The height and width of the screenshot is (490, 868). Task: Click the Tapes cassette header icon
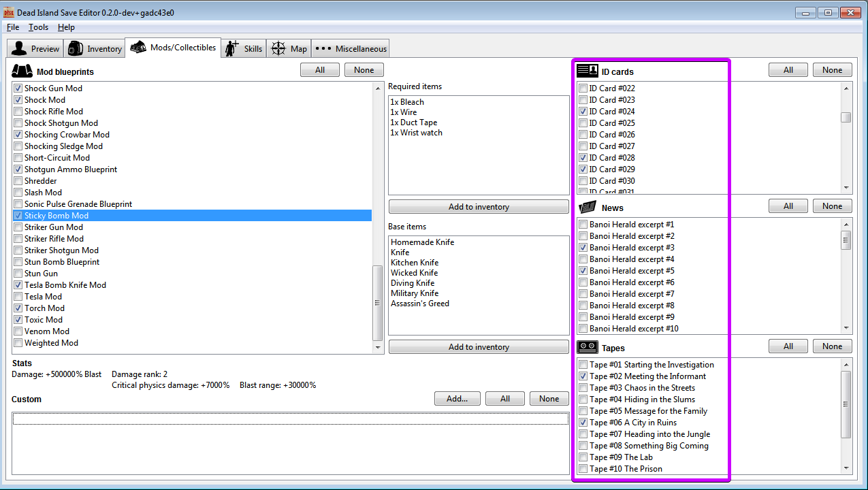(x=587, y=347)
